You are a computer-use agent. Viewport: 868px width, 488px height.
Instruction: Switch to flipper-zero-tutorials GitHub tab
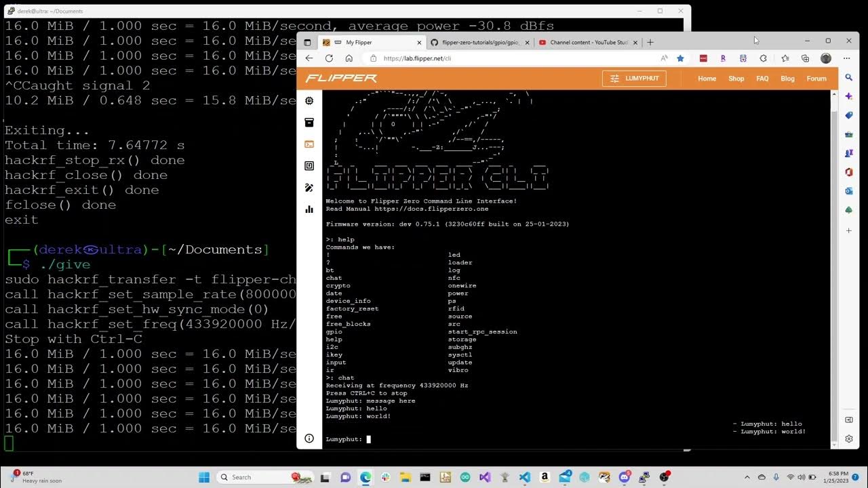coord(480,42)
